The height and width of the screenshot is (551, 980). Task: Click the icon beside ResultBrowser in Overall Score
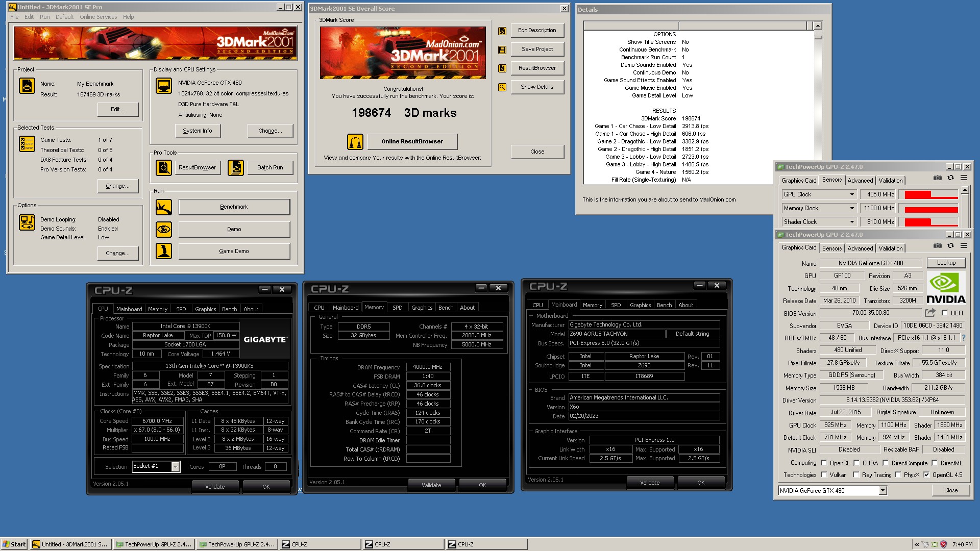[x=502, y=68]
